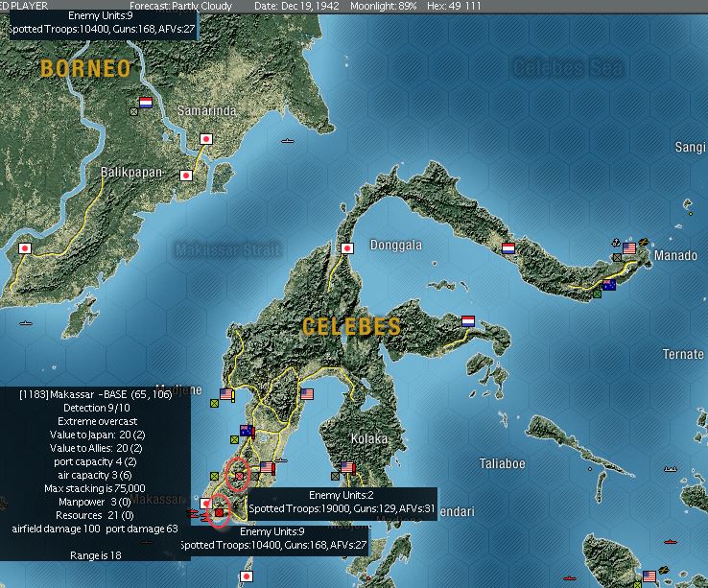The height and width of the screenshot is (588, 708).
Task: Select the Japanese base flag at Samarinda
Action: coord(206,139)
